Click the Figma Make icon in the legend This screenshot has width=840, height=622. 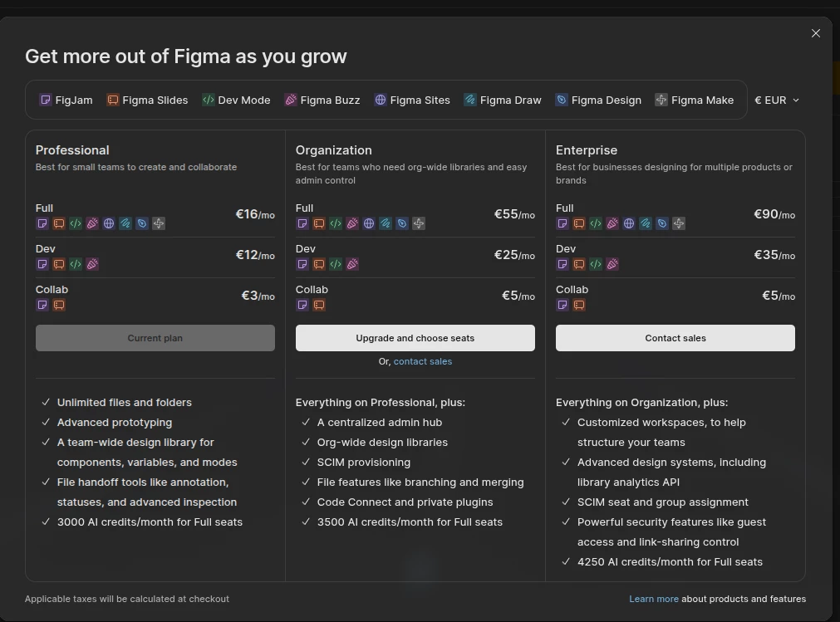[x=661, y=100]
